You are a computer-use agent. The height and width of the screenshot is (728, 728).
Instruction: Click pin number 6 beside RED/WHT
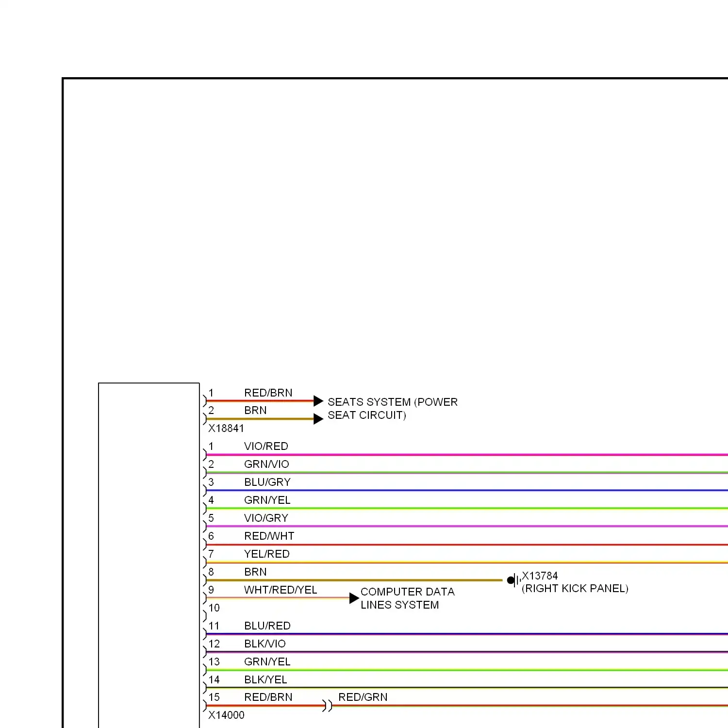(x=211, y=536)
